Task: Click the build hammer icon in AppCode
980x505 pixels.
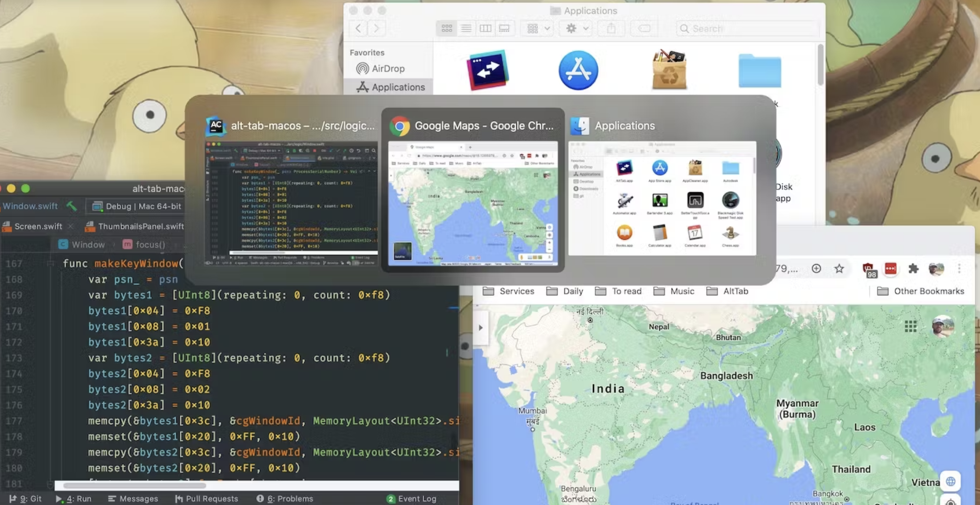Action: click(71, 205)
